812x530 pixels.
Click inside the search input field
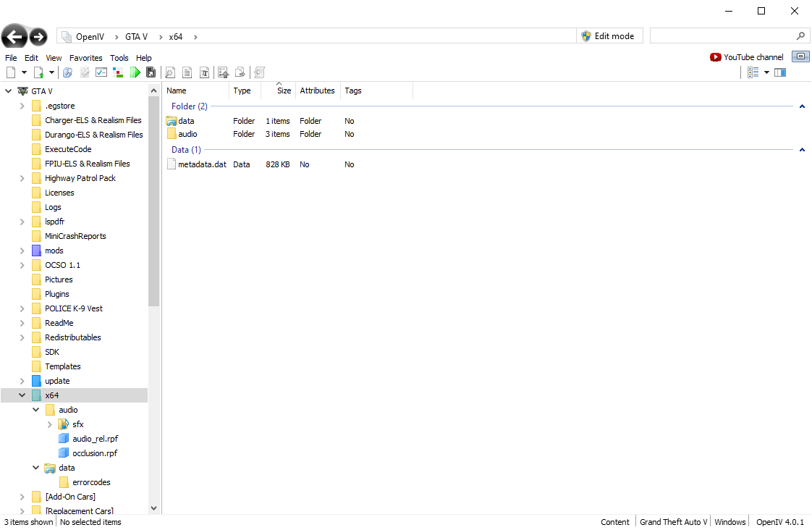click(x=722, y=35)
